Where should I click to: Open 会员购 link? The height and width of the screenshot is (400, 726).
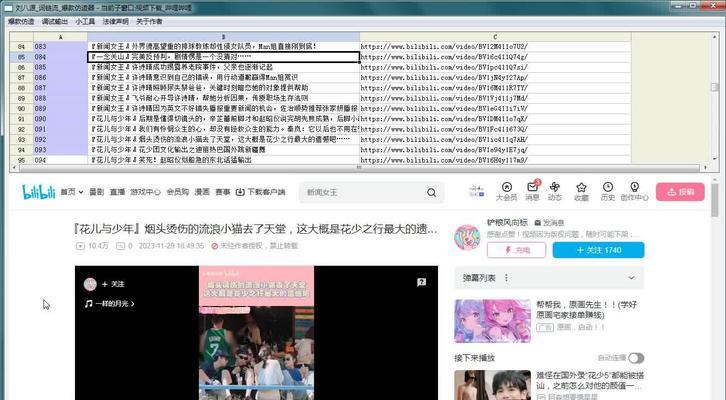point(178,192)
